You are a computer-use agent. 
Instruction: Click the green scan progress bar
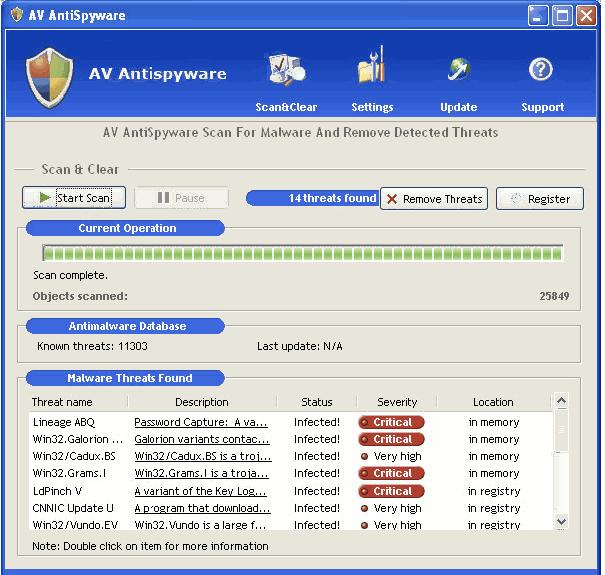coord(303,253)
